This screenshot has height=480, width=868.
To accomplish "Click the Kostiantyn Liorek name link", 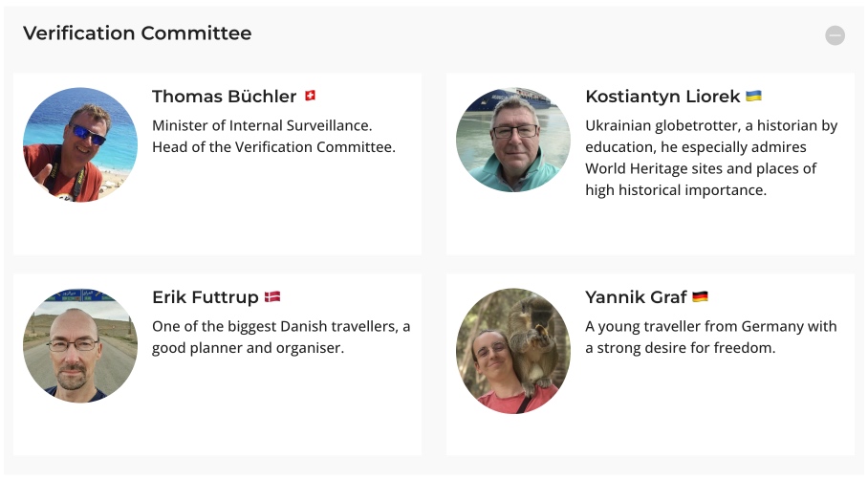I will pyautogui.click(x=662, y=97).
